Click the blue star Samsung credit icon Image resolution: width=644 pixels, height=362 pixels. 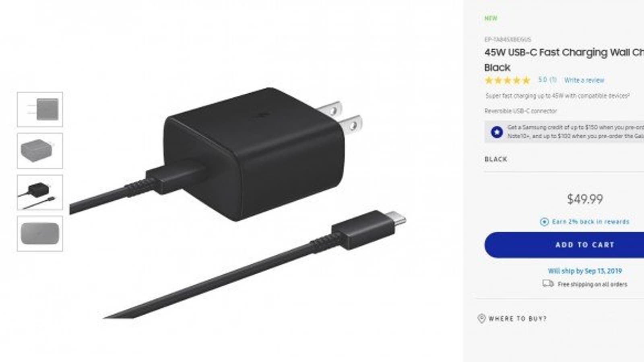coord(497,132)
